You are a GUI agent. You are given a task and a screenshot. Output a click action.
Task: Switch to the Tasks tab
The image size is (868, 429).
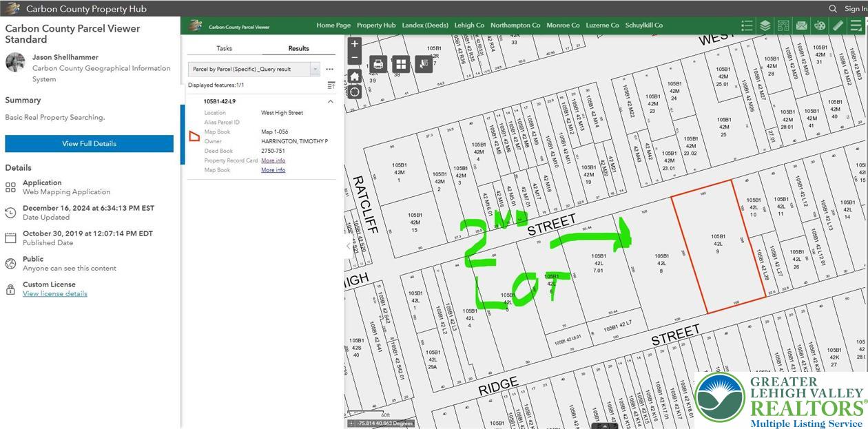click(x=225, y=48)
